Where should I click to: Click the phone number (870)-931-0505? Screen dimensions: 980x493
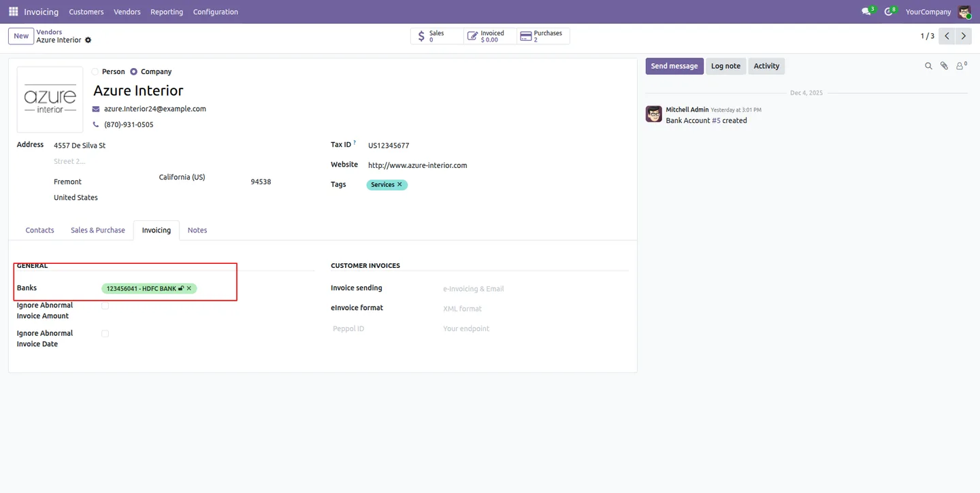point(129,125)
